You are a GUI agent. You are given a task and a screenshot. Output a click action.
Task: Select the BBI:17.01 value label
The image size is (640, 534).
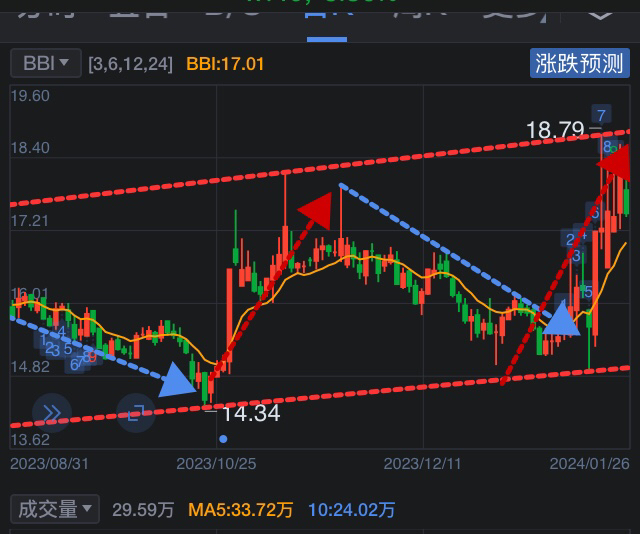(x=225, y=64)
